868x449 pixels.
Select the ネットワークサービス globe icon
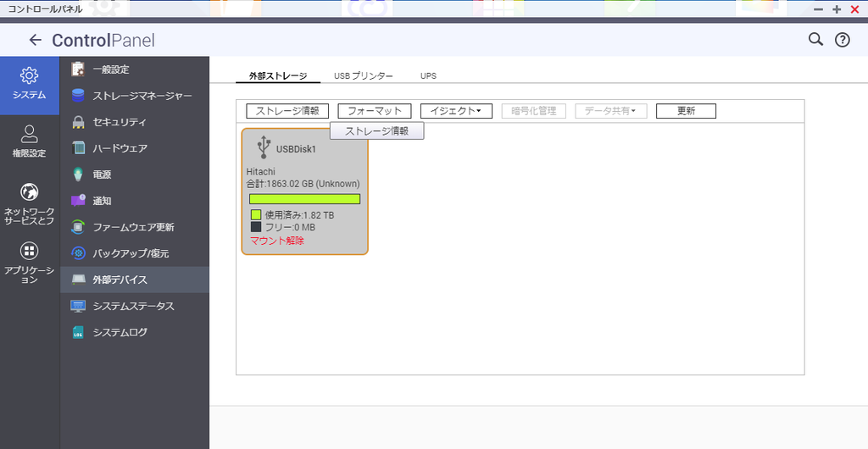(x=30, y=192)
